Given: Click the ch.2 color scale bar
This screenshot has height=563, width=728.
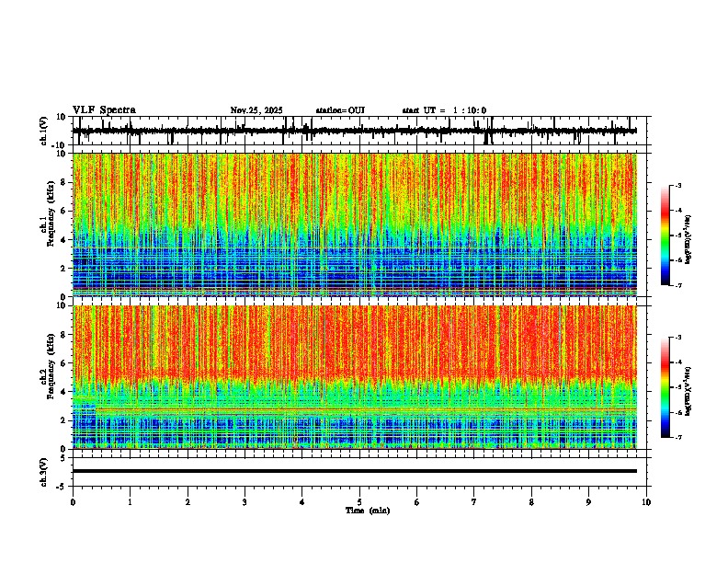Looking at the screenshot, I should [x=665, y=387].
